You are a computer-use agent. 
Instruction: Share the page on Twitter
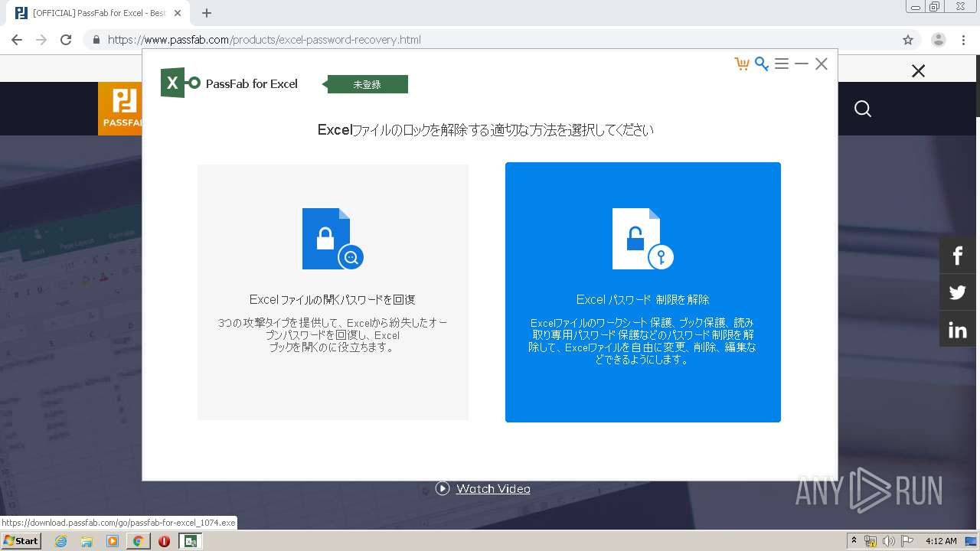[958, 292]
